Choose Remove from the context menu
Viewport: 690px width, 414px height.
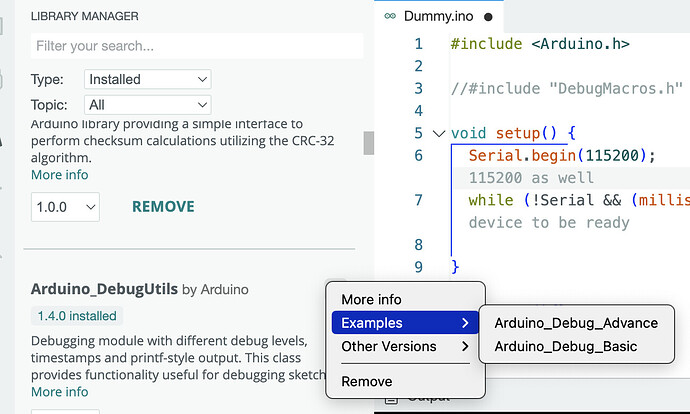[366, 381]
